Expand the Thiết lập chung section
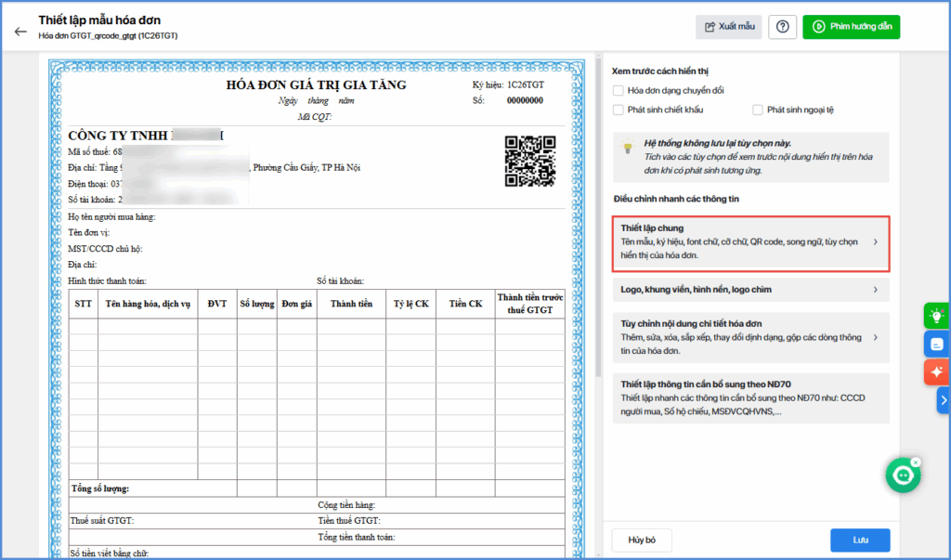This screenshot has width=951, height=560. (750, 241)
